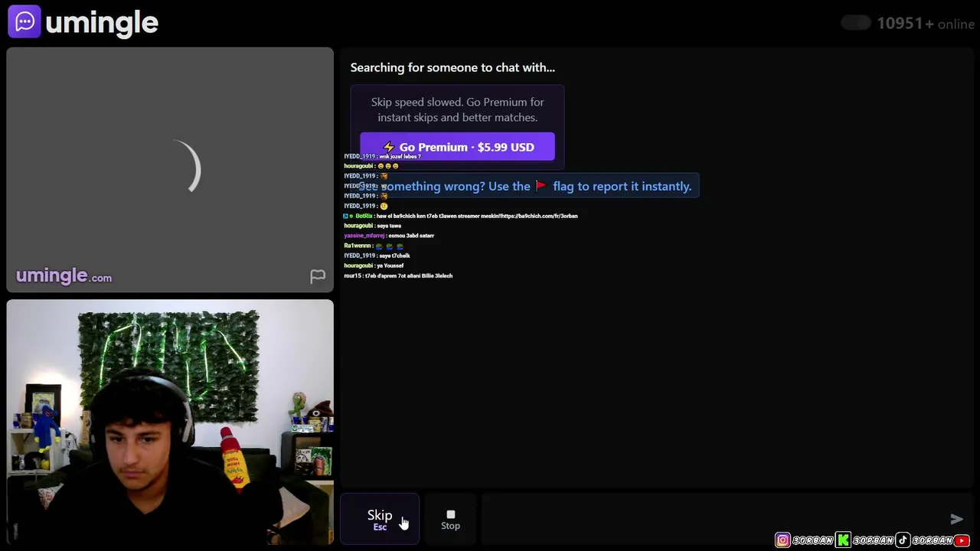Screen dimensions: 980x551
Task: Click the purple umingle chat-bubble logo icon
Action: [24, 21]
